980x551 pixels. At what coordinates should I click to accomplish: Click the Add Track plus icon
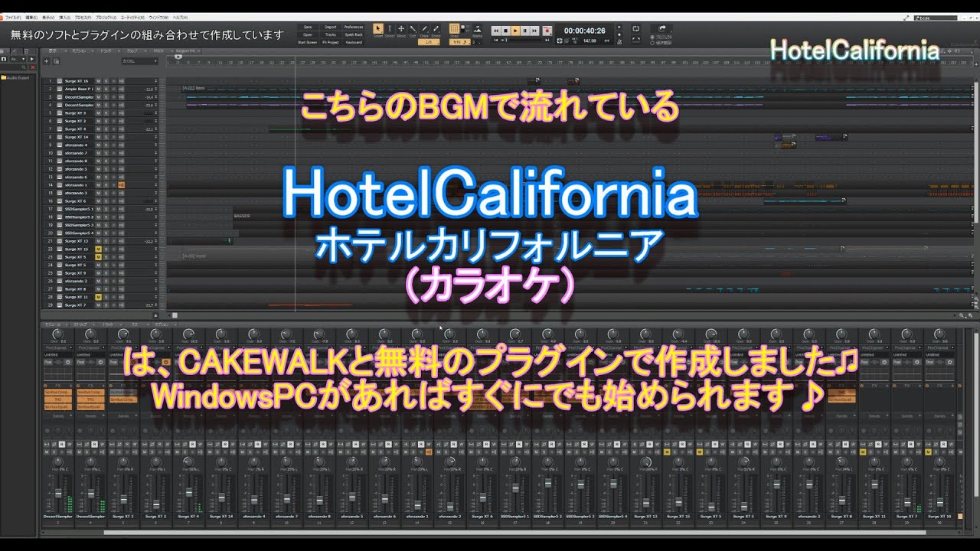tap(46, 61)
